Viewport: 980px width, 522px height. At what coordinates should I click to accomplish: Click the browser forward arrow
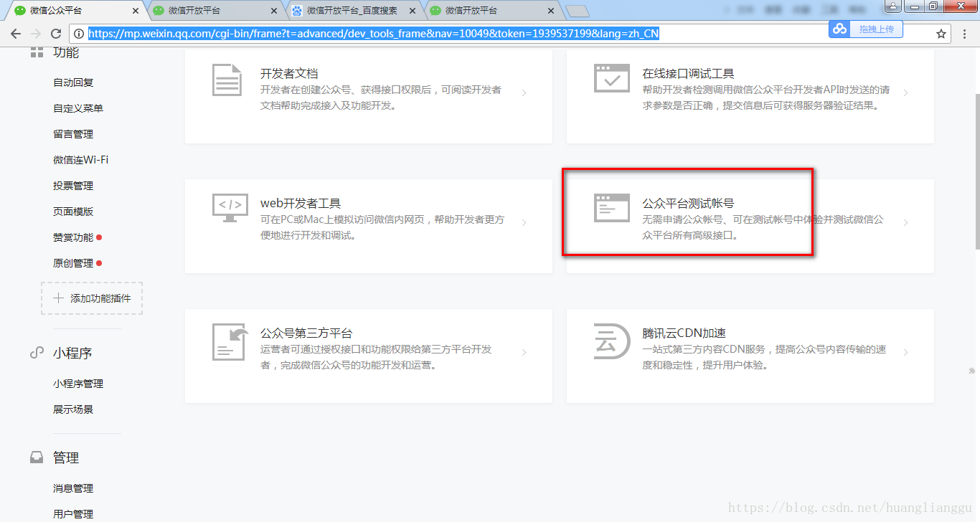point(36,34)
